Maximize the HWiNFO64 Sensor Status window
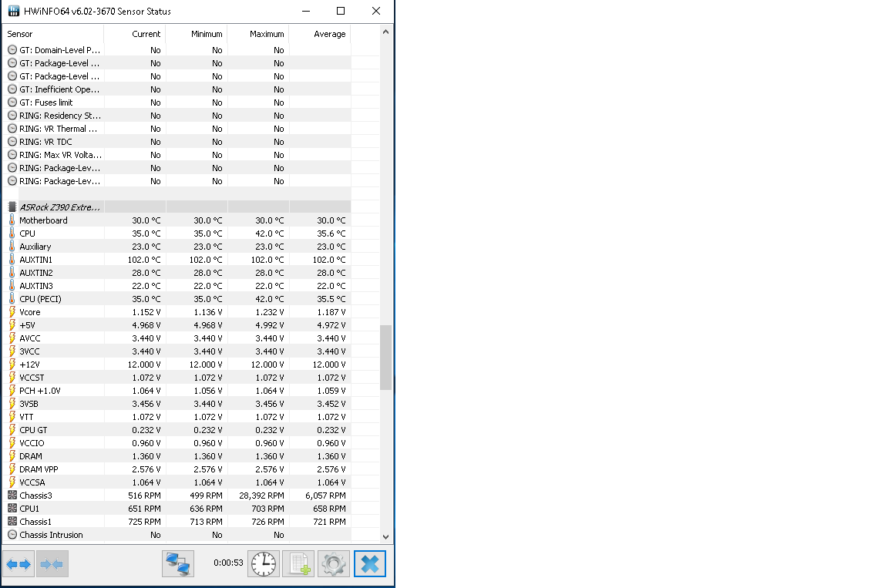 [341, 11]
